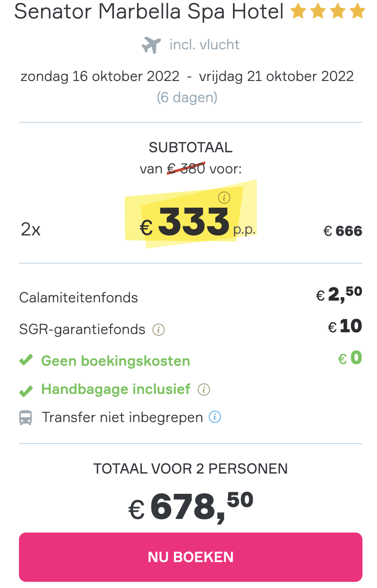Click the crossed-out €380 original price
The image size is (377, 588).
click(x=186, y=169)
